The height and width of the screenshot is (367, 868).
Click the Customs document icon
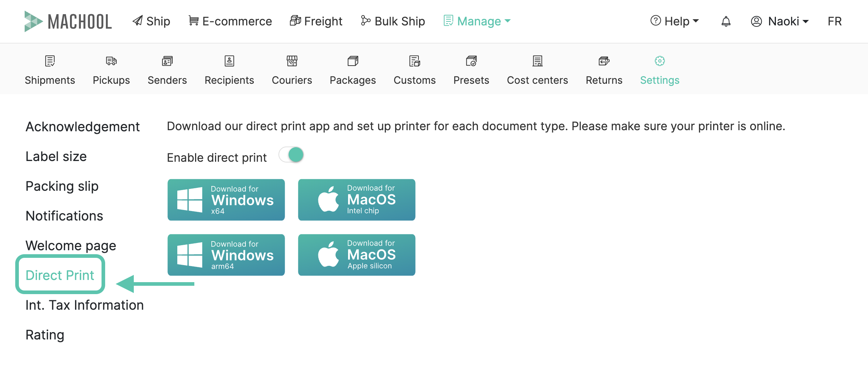[415, 61]
